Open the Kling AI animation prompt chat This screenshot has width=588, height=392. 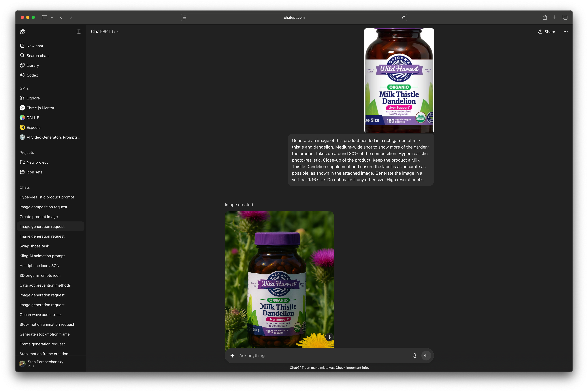tap(42, 256)
